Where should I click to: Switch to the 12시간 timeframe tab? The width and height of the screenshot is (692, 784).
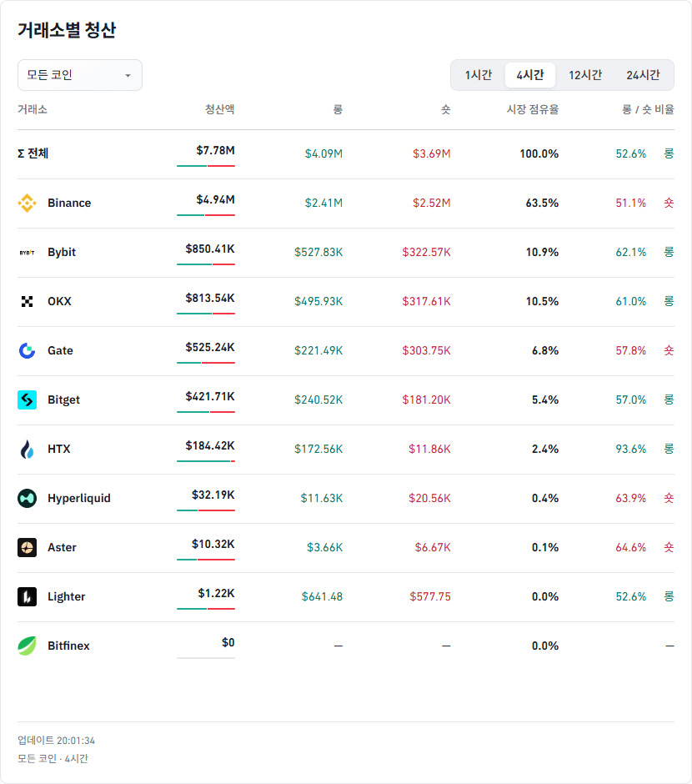click(x=585, y=75)
